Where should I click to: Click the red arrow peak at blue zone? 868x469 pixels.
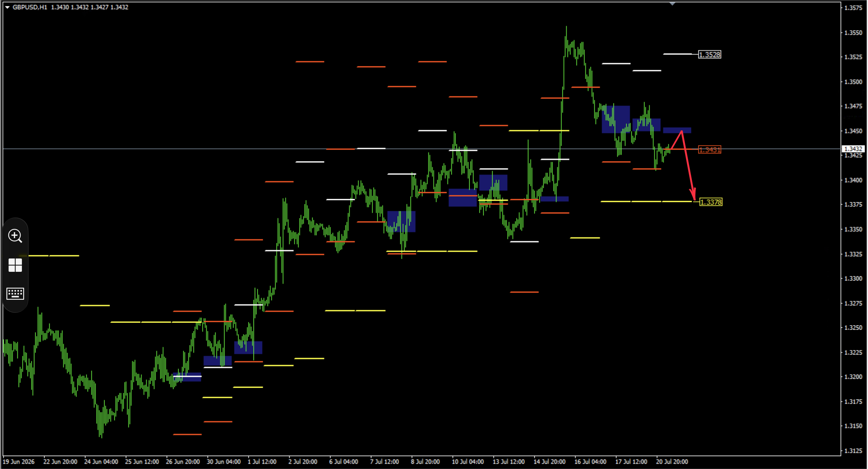point(681,131)
